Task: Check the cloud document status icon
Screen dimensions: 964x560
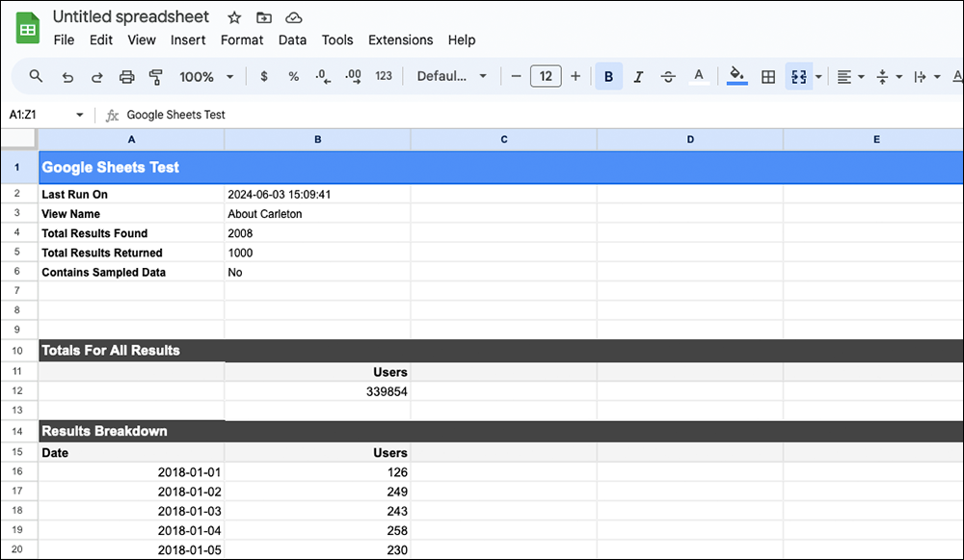Action: point(294,17)
